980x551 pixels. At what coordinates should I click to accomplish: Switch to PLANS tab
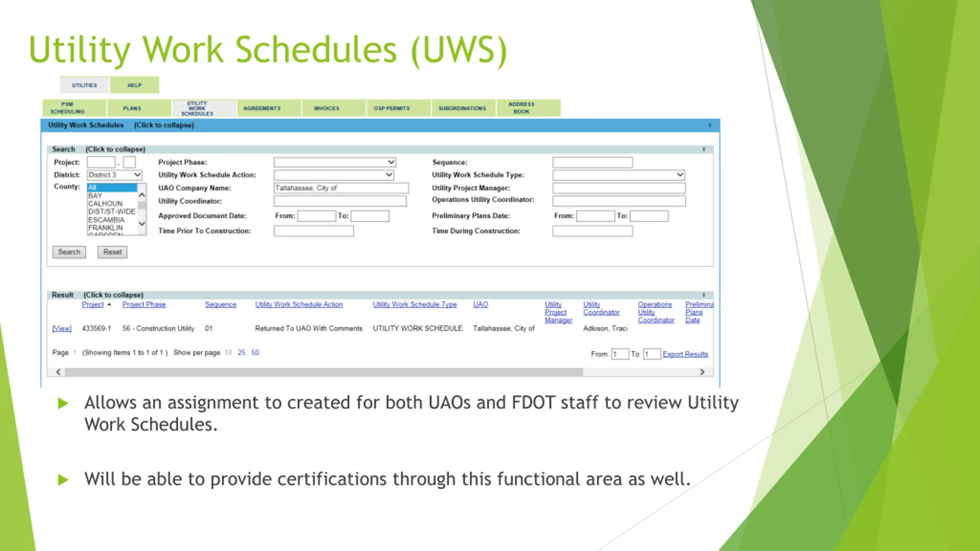click(x=139, y=108)
